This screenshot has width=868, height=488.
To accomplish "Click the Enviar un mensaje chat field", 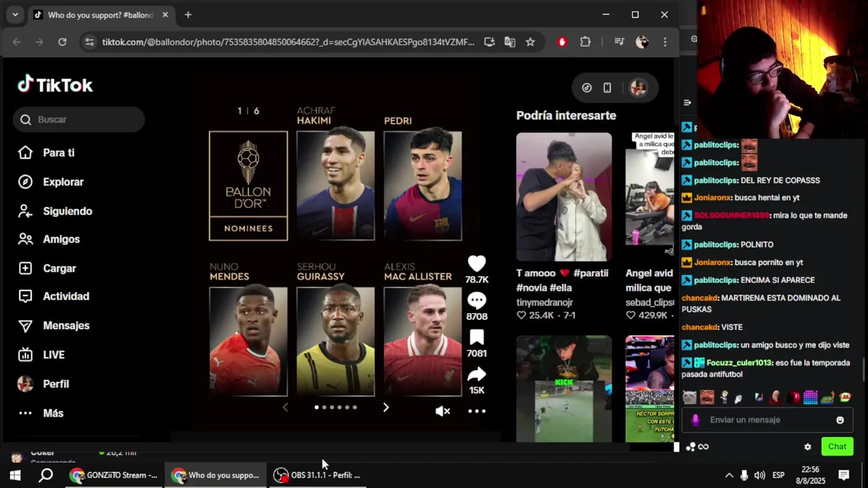I will pyautogui.click(x=766, y=420).
